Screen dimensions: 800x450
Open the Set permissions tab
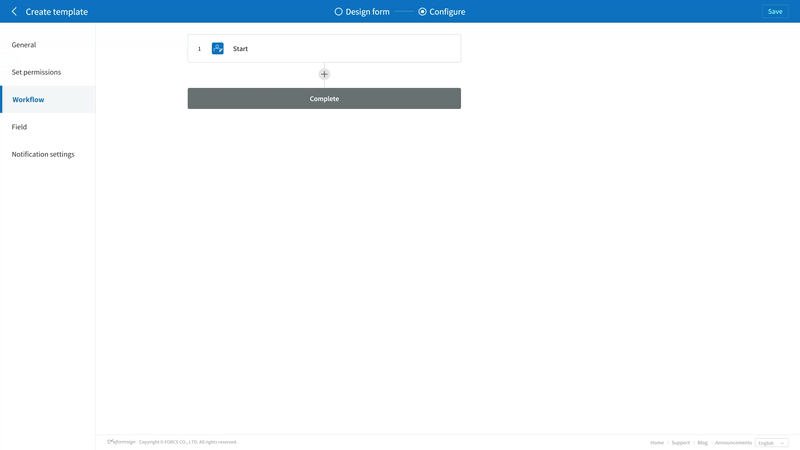click(47, 72)
